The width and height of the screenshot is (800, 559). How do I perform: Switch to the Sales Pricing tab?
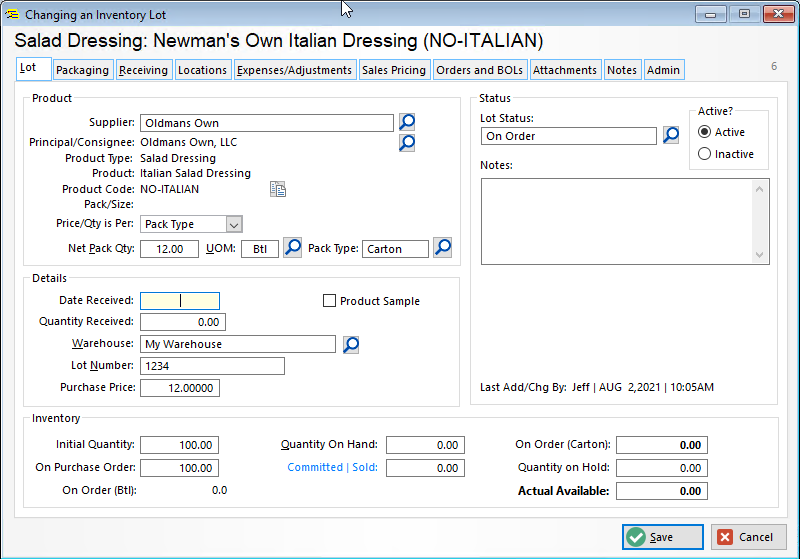point(394,70)
